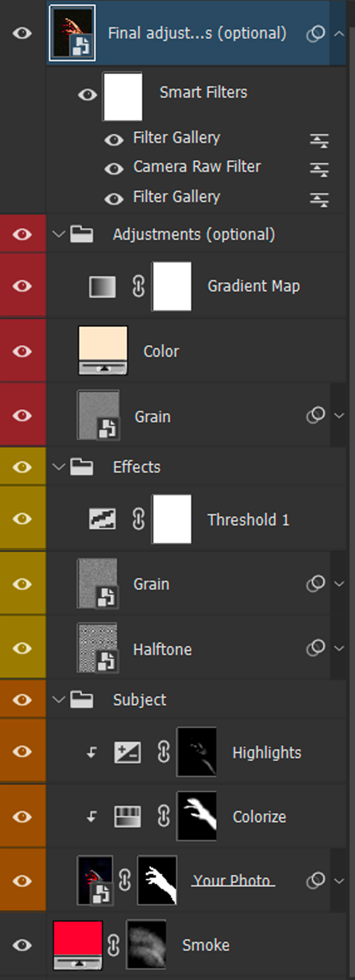The width and height of the screenshot is (355, 980).
Task: Click the Gradient Map adjustment icon
Action: (102, 287)
